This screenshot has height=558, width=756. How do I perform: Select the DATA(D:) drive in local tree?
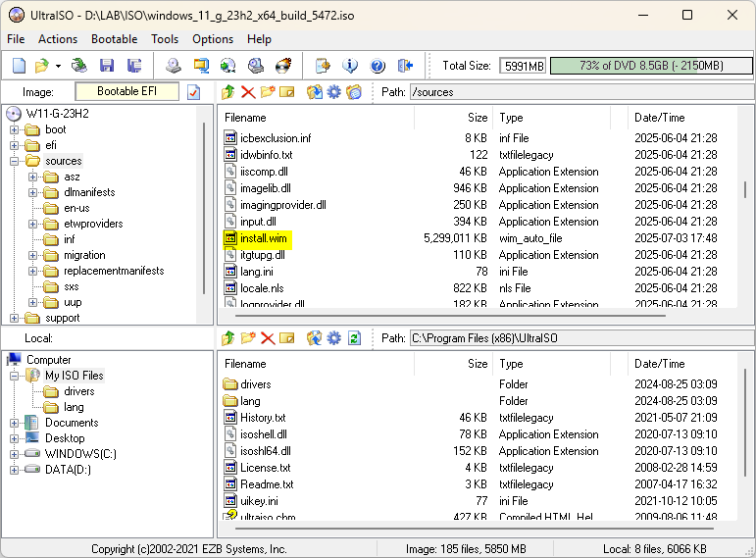click(x=68, y=470)
